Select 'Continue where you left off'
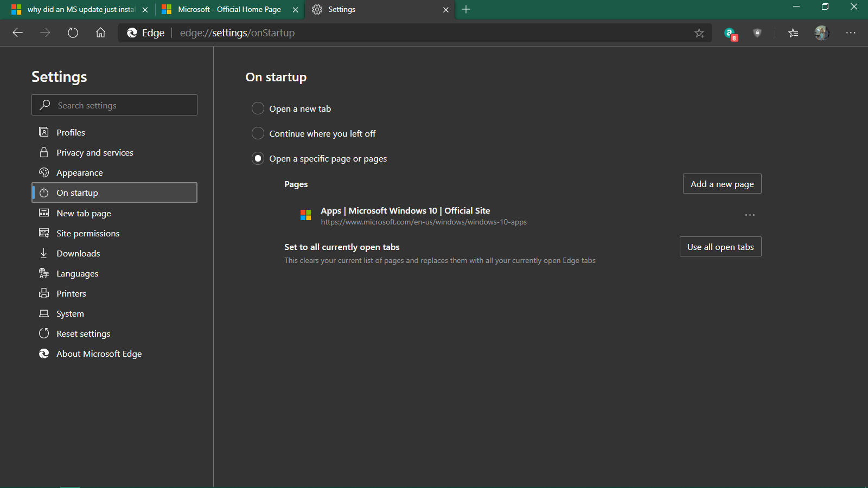 258,133
